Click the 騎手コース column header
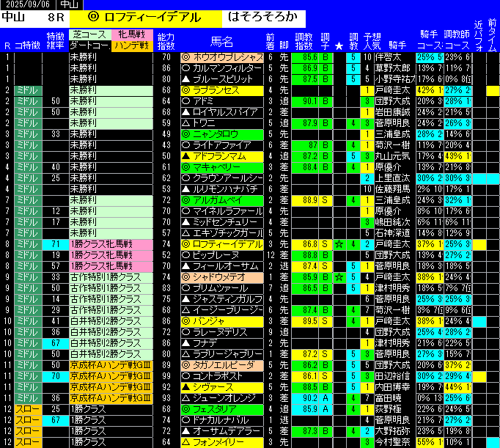Image resolution: width=500 pixels, height=448 pixels. tap(429, 40)
